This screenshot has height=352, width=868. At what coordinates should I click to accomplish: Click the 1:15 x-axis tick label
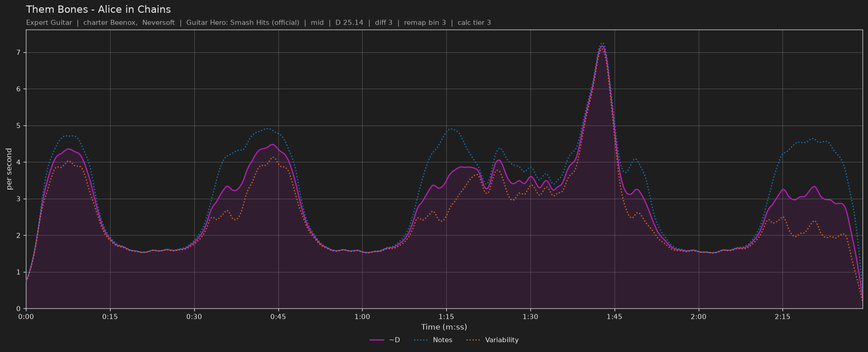pyautogui.click(x=446, y=317)
